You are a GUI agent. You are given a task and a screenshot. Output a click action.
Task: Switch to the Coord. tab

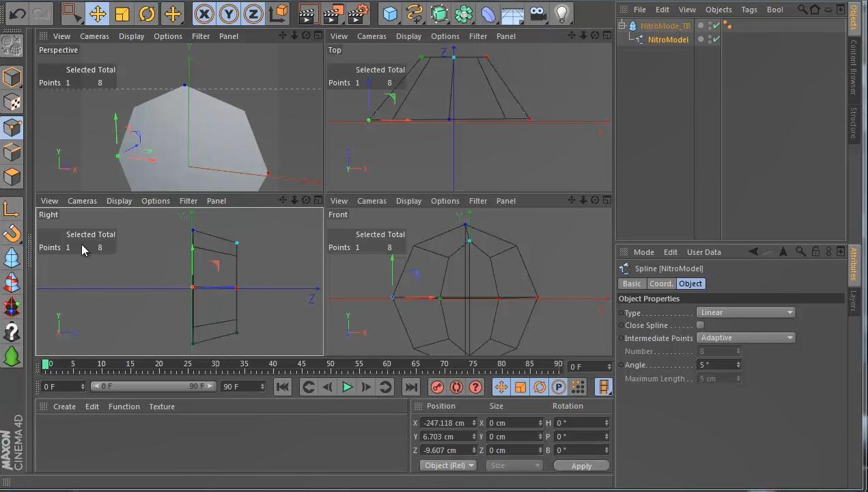pyautogui.click(x=661, y=284)
